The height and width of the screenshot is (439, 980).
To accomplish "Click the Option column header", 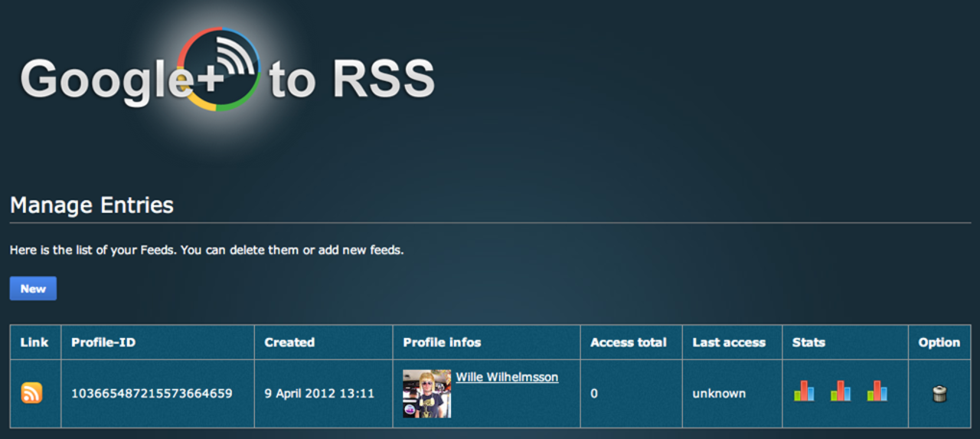I will (x=939, y=342).
